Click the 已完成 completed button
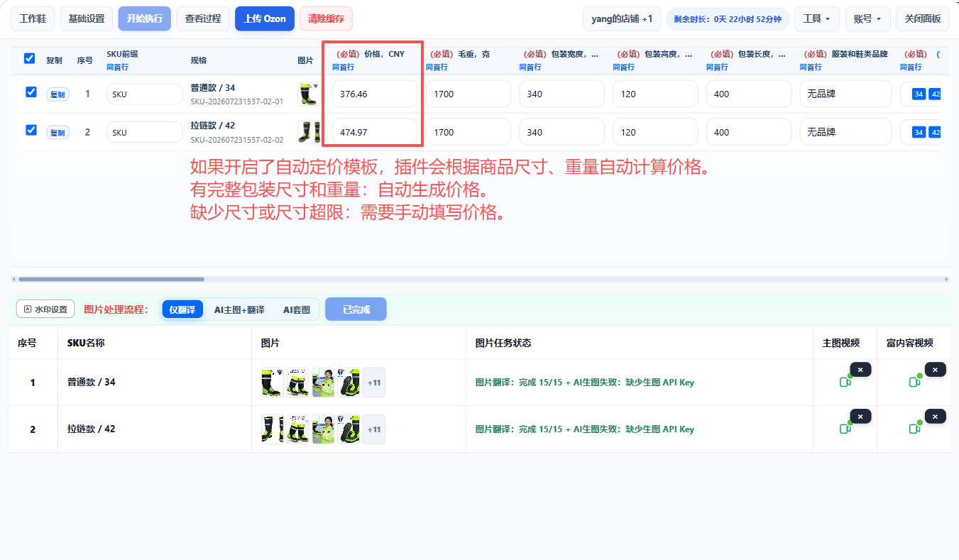This screenshot has width=959, height=560. pos(356,309)
